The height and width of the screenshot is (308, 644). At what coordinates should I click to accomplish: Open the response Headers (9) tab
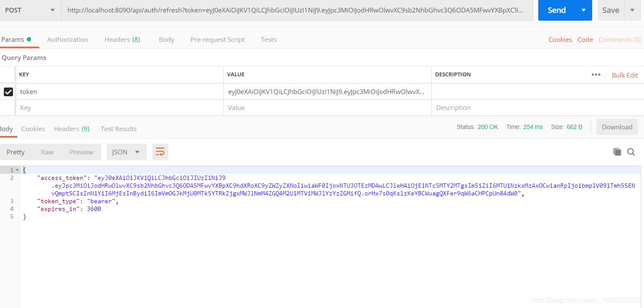(72, 129)
